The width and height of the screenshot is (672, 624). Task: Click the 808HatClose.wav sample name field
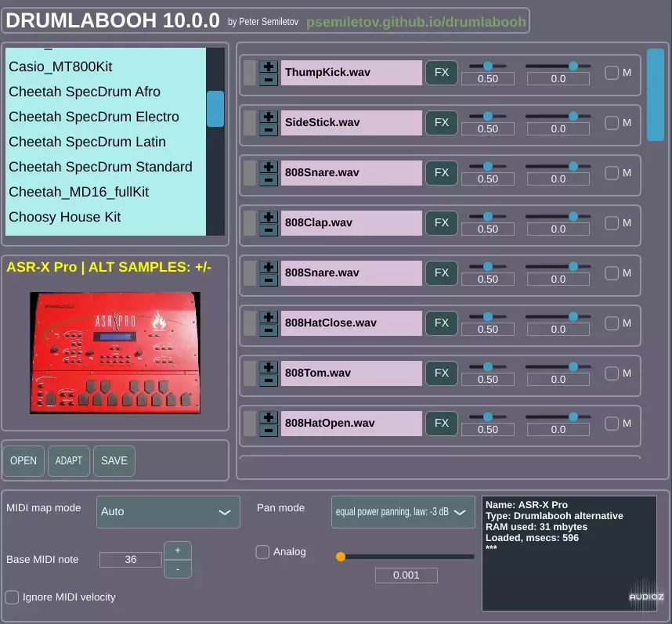[x=352, y=323]
